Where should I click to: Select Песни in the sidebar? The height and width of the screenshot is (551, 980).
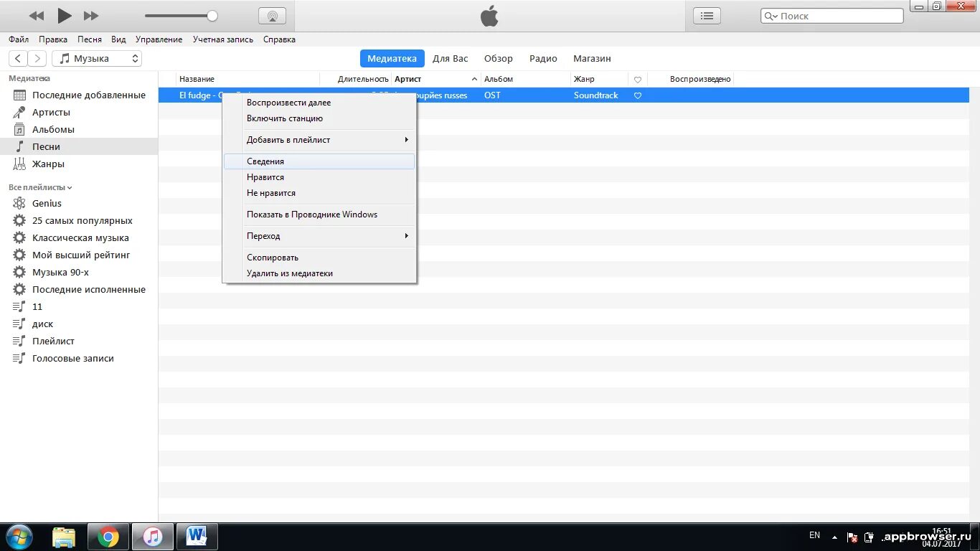click(79, 146)
